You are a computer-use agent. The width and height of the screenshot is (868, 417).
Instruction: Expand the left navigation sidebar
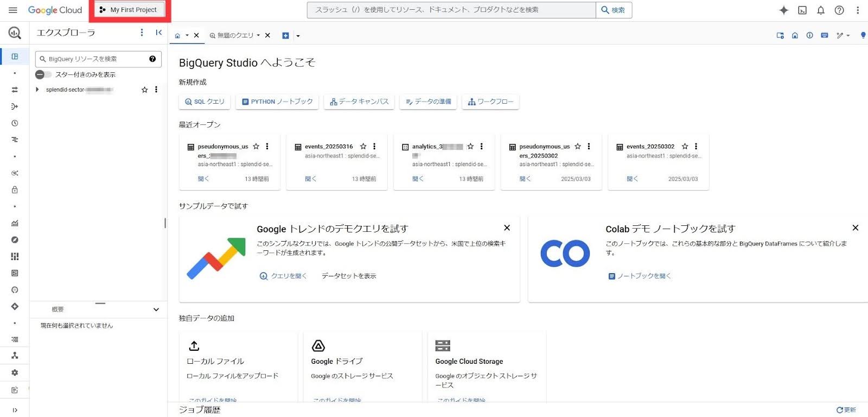click(x=15, y=410)
